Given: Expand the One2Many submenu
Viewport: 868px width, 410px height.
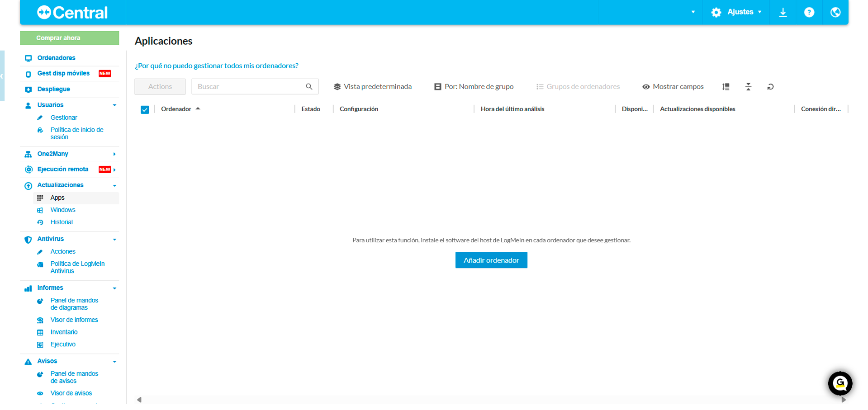Looking at the screenshot, I should [x=114, y=154].
